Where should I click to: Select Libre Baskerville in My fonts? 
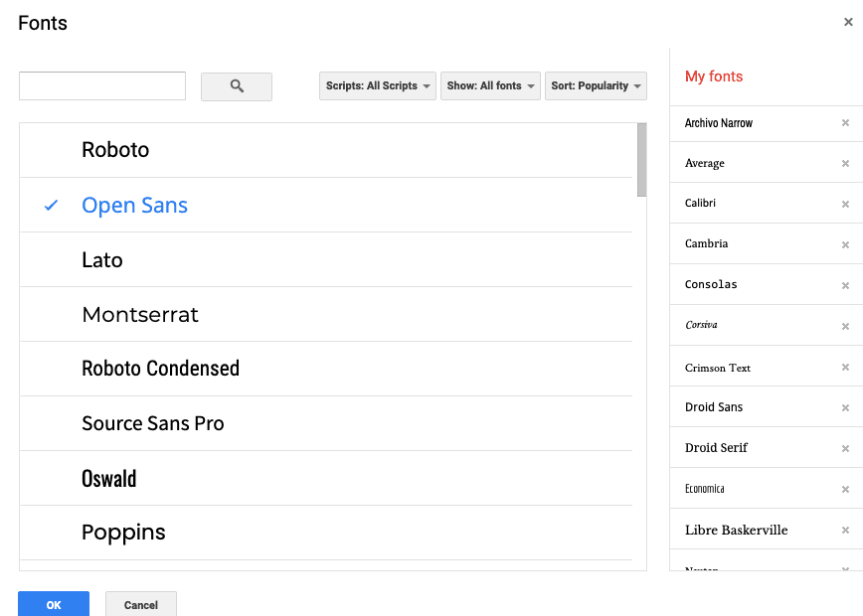pos(737,531)
